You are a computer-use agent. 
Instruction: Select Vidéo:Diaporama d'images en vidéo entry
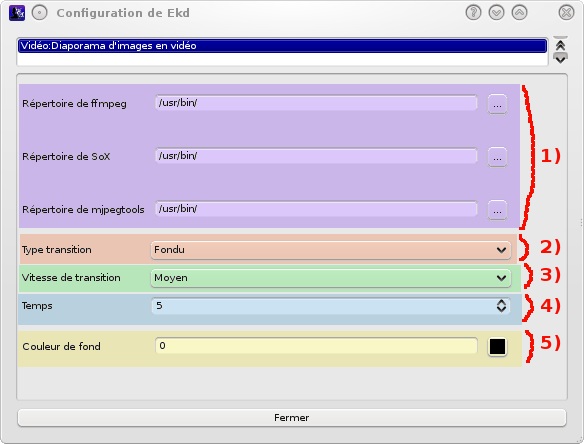coord(282,46)
